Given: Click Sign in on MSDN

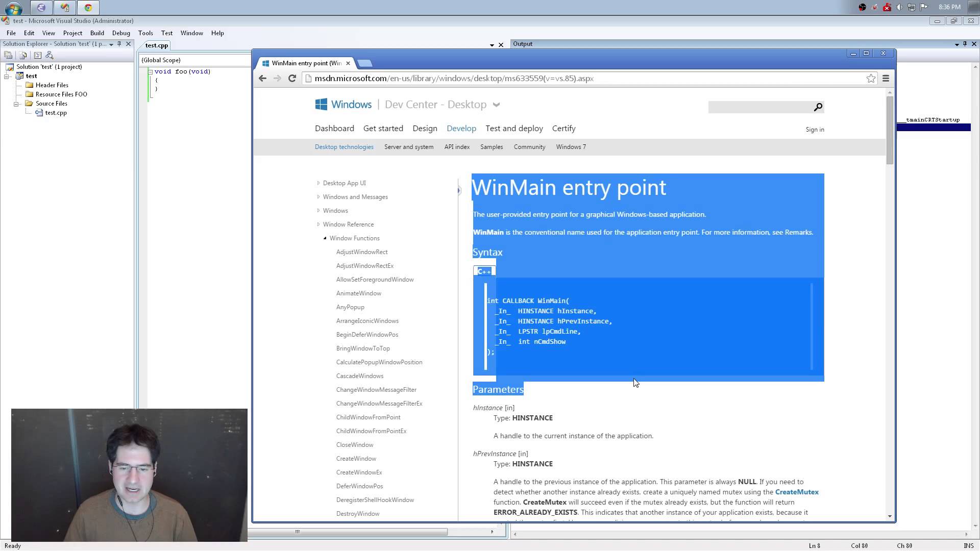Looking at the screenshot, I should pos(815,130).
